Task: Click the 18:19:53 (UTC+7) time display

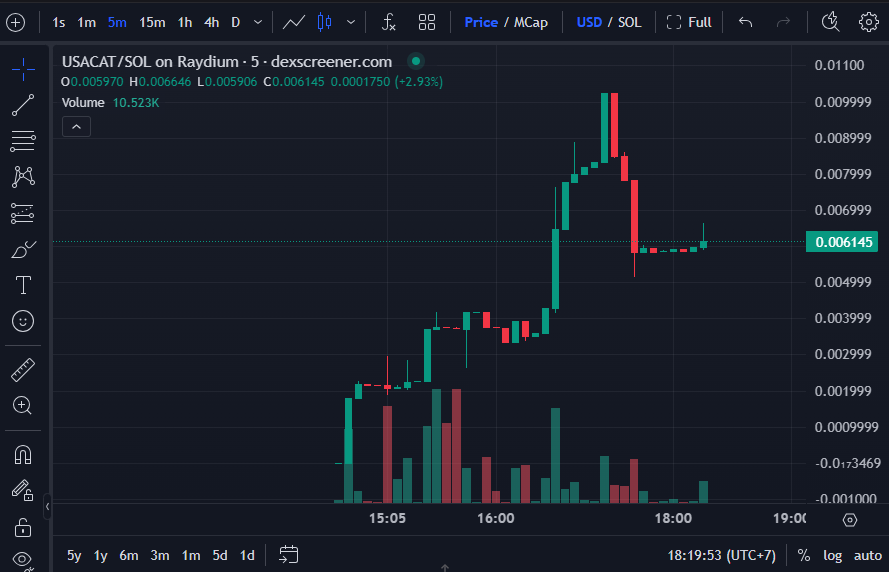Action: pos(721,556)
